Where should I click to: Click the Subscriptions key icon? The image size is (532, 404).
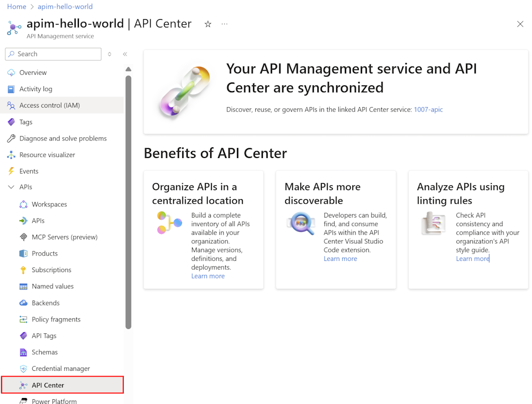pos(23,270)
